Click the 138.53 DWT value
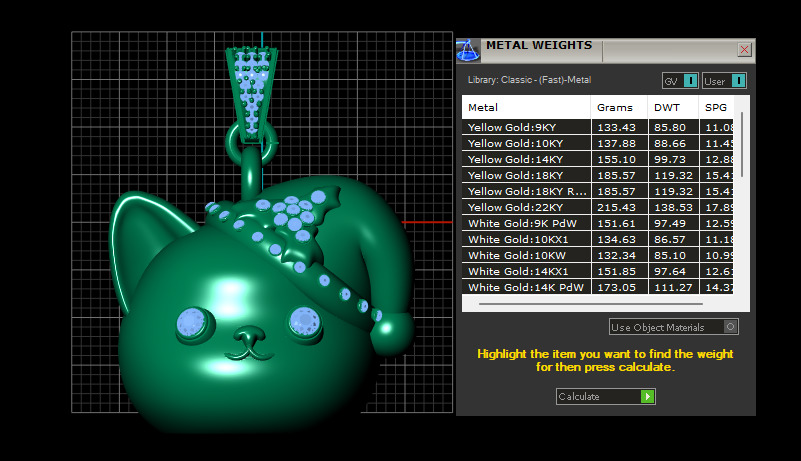Viewport: 801px width, 461px height. (673, 208)
